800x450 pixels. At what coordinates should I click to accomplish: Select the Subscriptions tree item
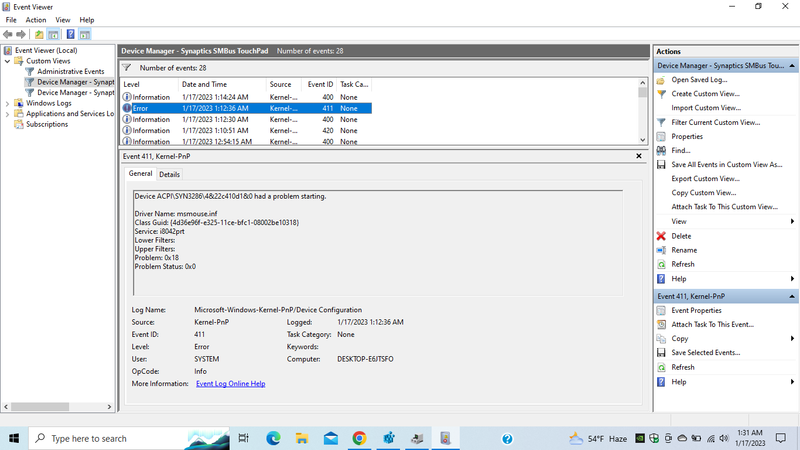[x=47, y=124]
